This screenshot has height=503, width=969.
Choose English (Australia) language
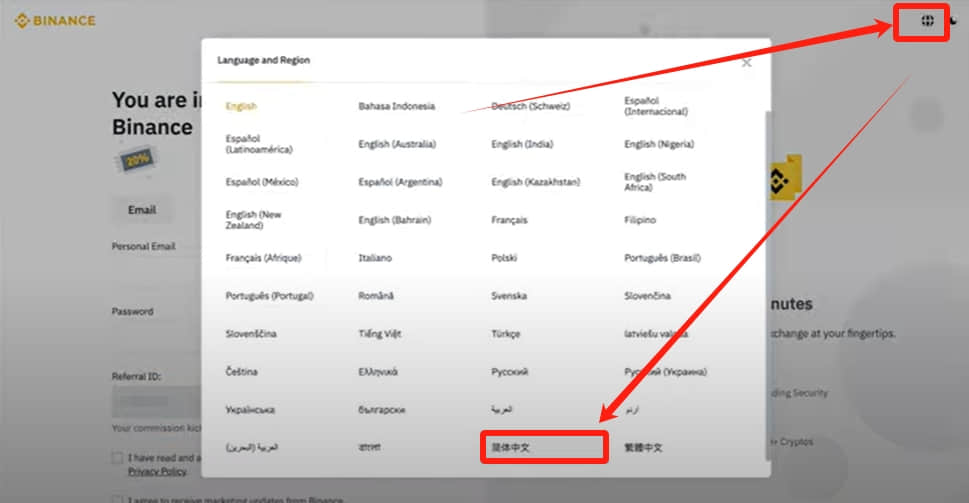click(x=397, y=144)
